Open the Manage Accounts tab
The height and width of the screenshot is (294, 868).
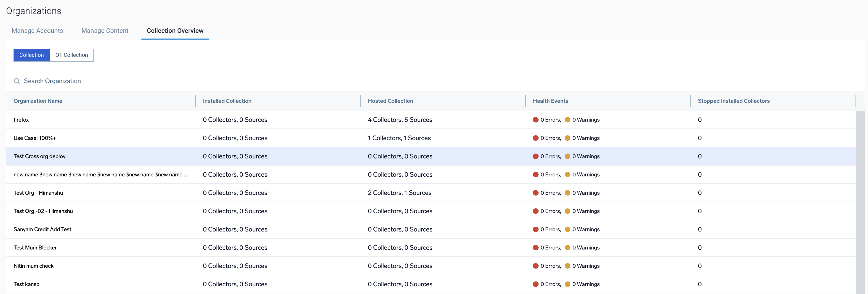click(x=37, y=31)
